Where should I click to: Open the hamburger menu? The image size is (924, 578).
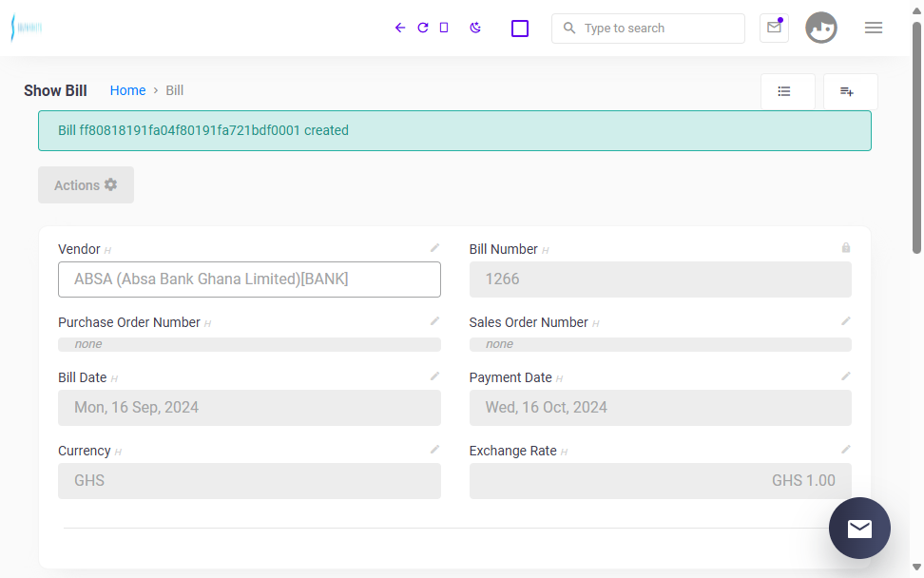tap(874, 28)
